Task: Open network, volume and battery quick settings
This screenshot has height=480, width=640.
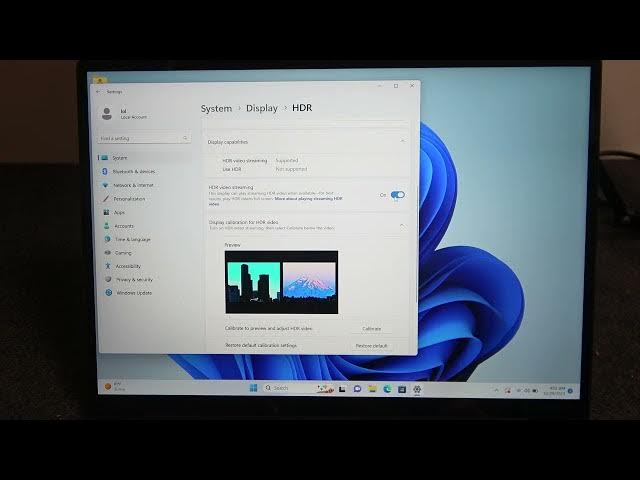Action: coord(527,391)
